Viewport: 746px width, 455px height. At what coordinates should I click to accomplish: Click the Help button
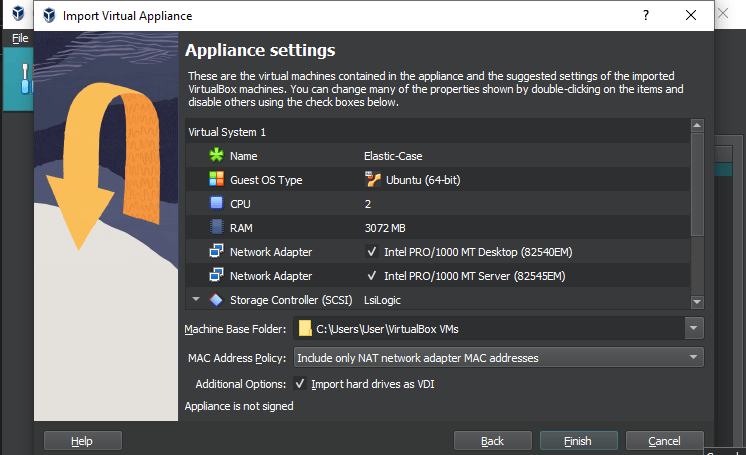[x=83, y=441]
